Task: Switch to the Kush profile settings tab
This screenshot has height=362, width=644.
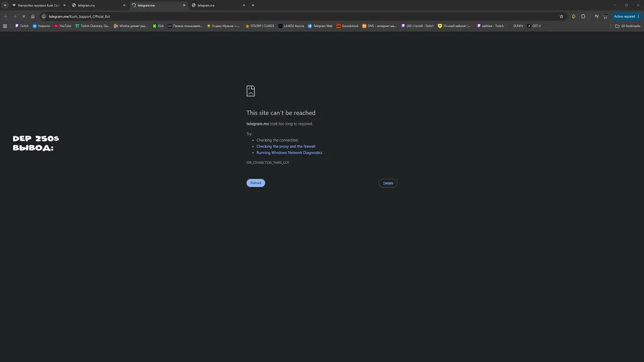Action: coord(38,5)
